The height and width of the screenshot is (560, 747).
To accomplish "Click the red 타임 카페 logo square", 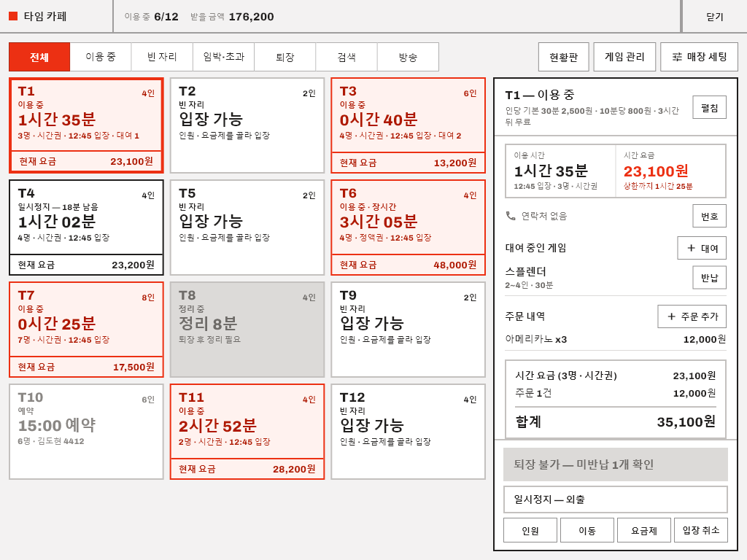I will 13,16.
